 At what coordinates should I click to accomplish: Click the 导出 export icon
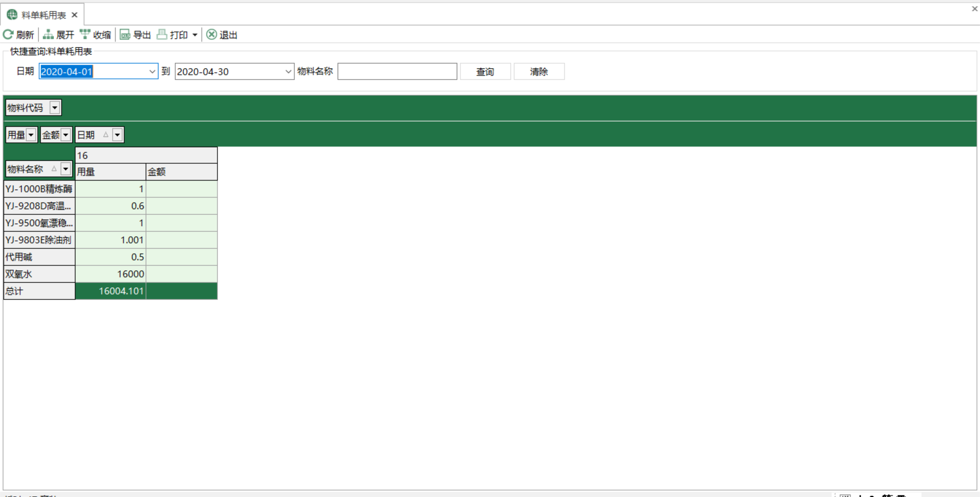[x=125, y=34]
